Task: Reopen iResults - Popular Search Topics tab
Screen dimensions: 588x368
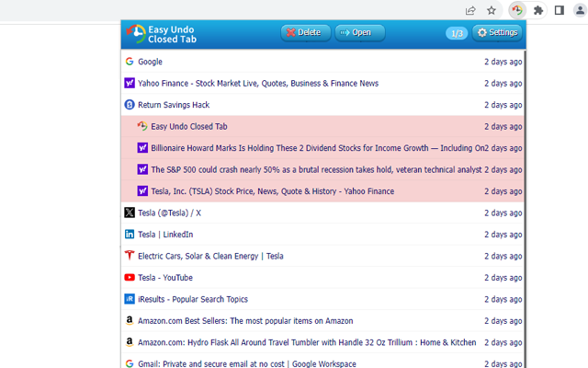Action: click(322, 299)
